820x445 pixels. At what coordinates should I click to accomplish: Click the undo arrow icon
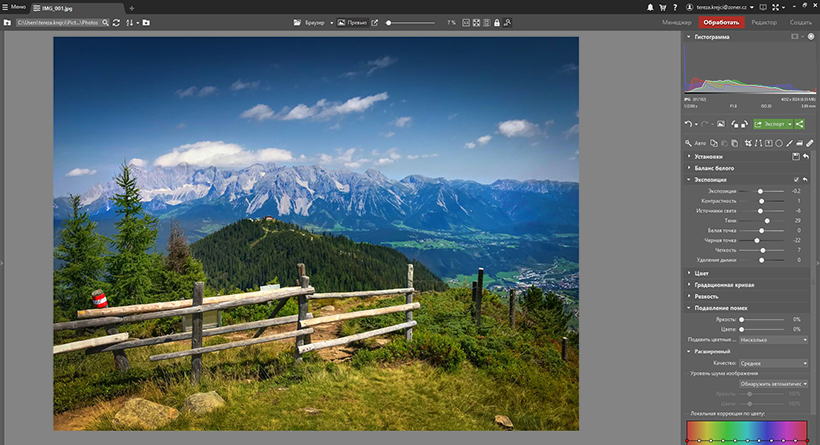coord(688,124)
